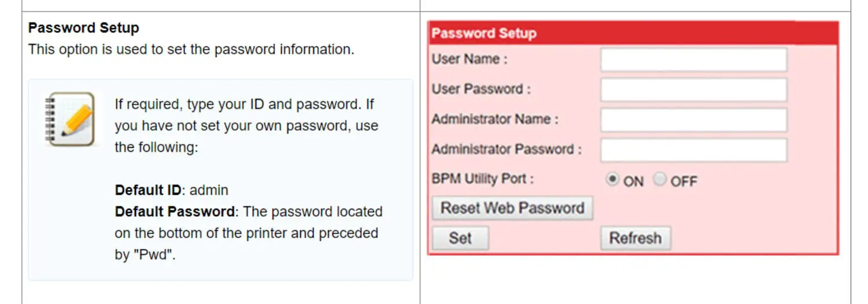
Task: Focus the Administrator Password text box
Action: [694, 150]
